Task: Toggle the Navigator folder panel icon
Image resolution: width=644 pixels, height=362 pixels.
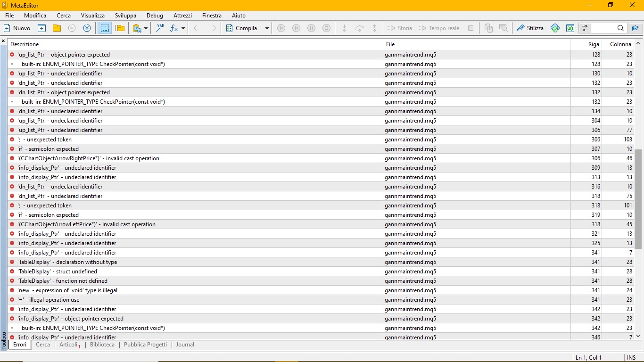Action: pos(120,28)
